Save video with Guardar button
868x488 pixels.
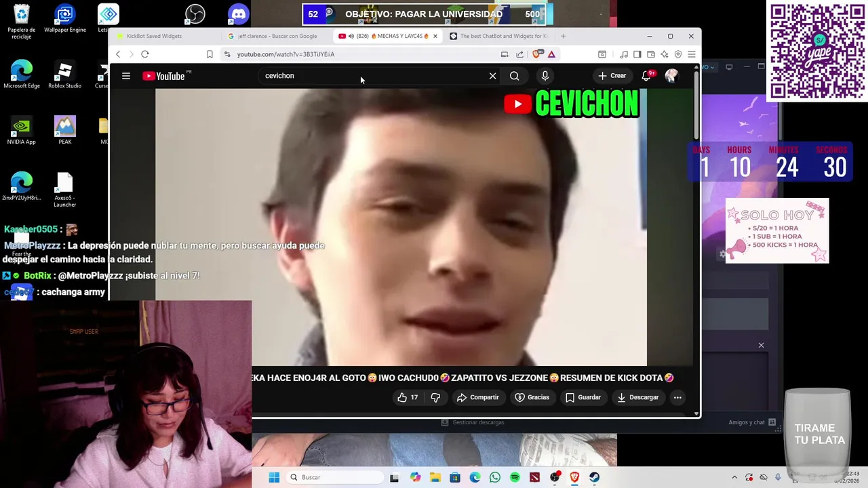(x=583, y=397)
